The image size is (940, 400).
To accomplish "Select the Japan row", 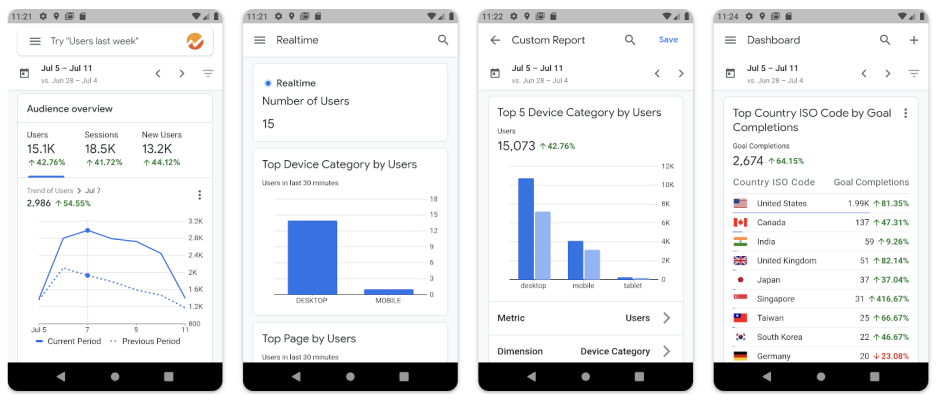I will [821, 280].
